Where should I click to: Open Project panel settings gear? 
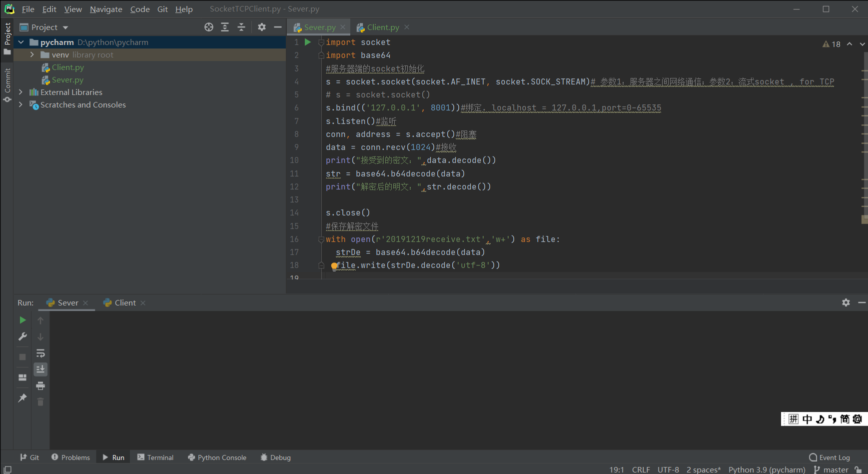[262, 27]
